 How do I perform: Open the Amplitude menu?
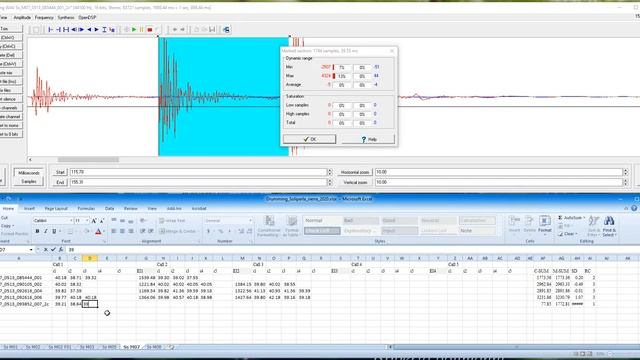click(22, 18)
